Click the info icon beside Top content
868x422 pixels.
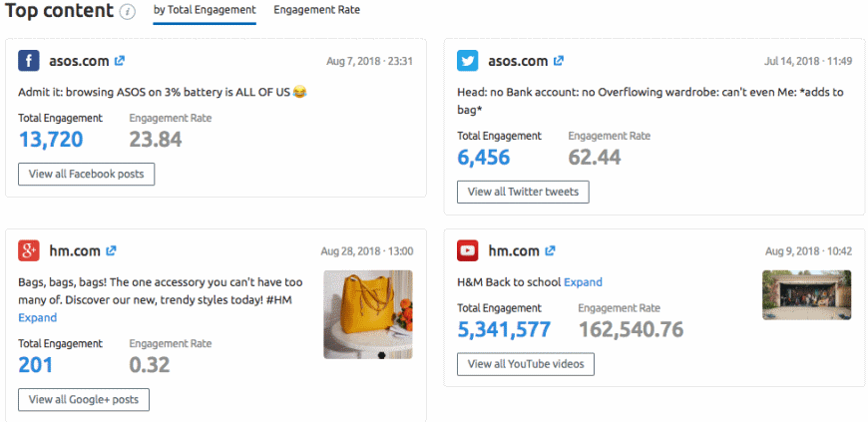(x=128, y=12)
